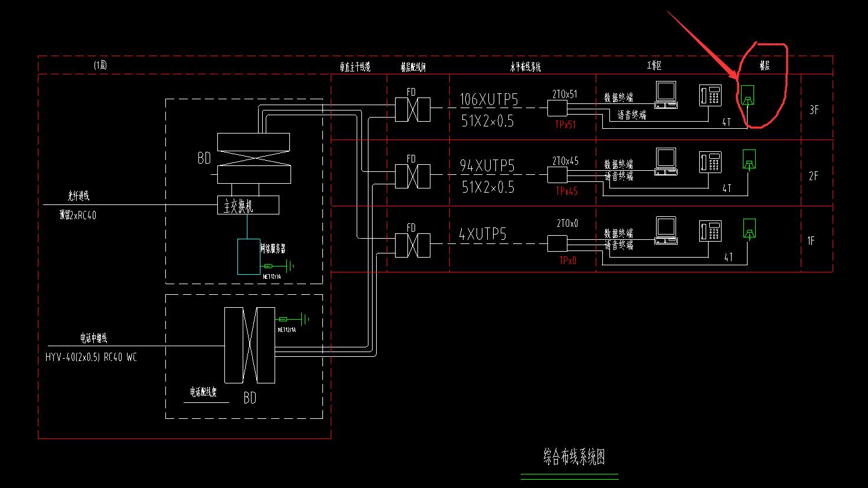Click the 106XUTP5 cable label
The width and height of the screenshot is (868, 488).
point(489,100)
